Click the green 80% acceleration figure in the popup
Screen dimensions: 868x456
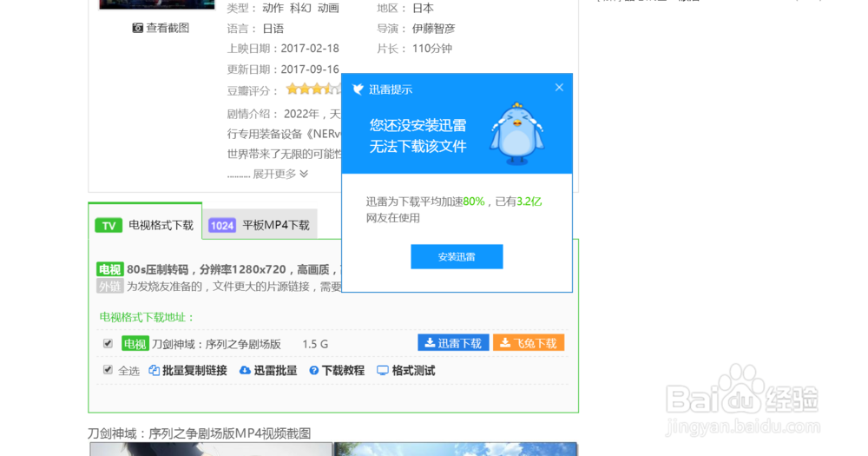[x=474, y=202]
